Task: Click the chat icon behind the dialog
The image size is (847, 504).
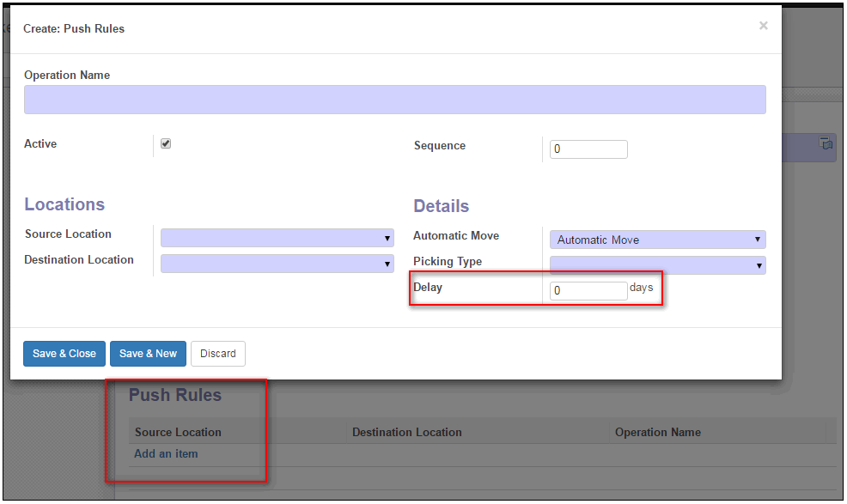Action: point(826,143)
